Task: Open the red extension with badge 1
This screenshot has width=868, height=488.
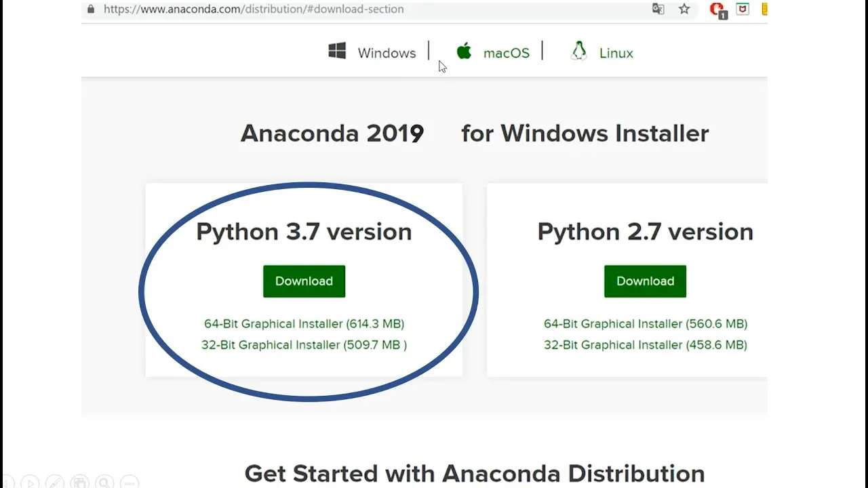Action: (x=717, y=10)
